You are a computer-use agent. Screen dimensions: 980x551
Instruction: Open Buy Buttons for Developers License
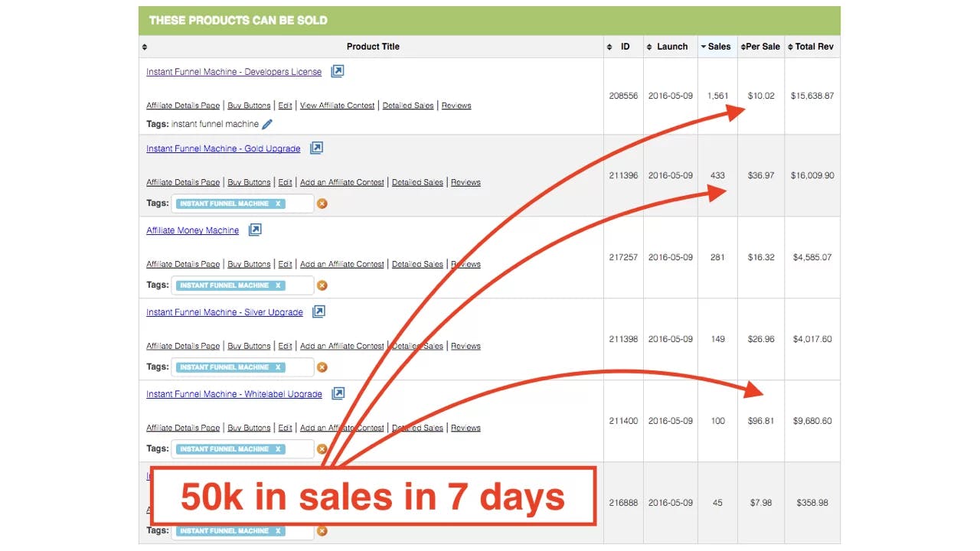[x=249, y=106]
